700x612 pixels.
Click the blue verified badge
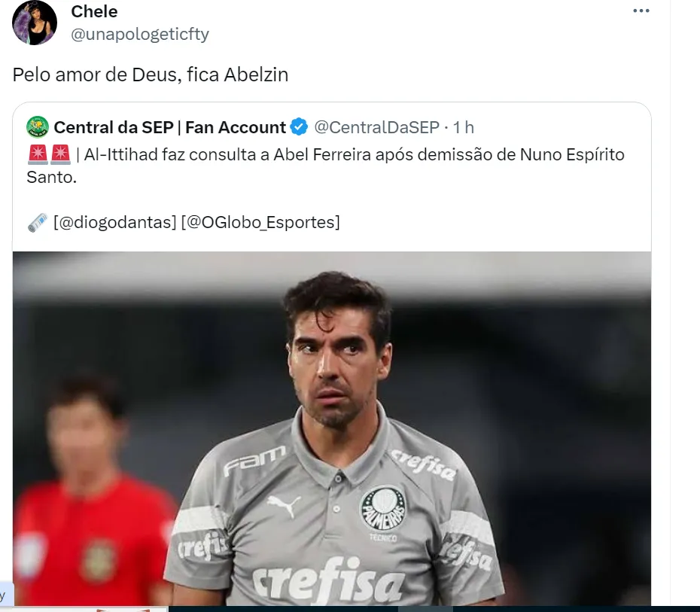299,127
